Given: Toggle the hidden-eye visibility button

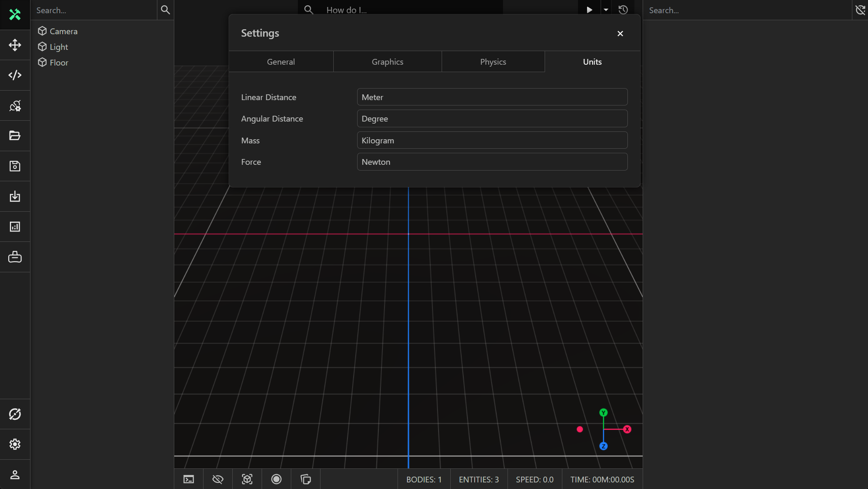Looking at the screenshot, I should click(218, 479).
